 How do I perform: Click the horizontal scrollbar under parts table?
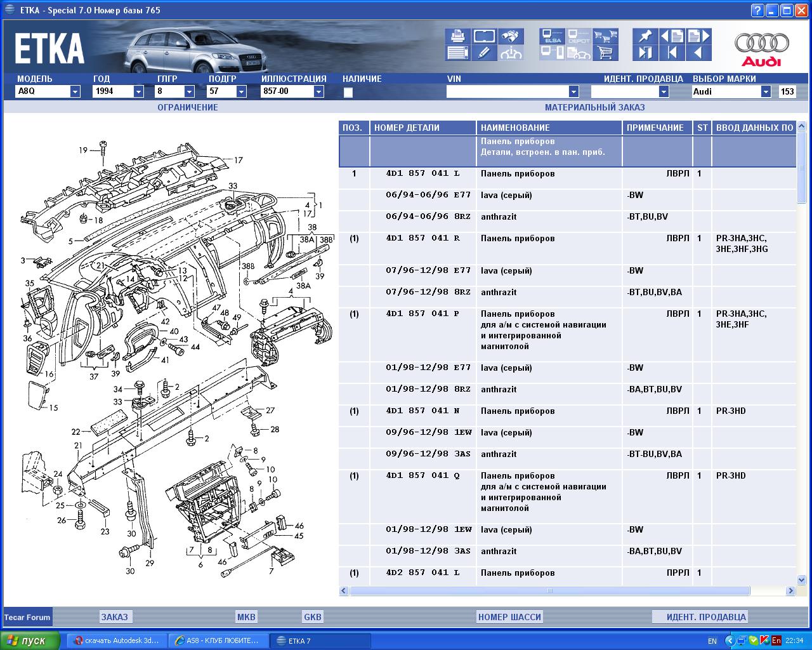pos(549,591)
